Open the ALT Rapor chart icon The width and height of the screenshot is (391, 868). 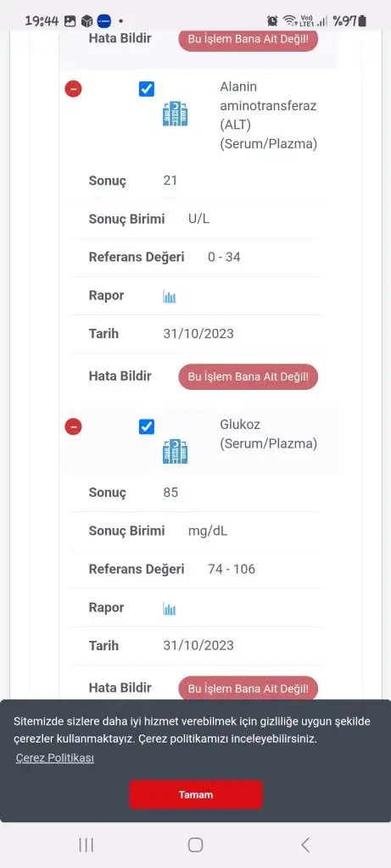coord(170,297)
